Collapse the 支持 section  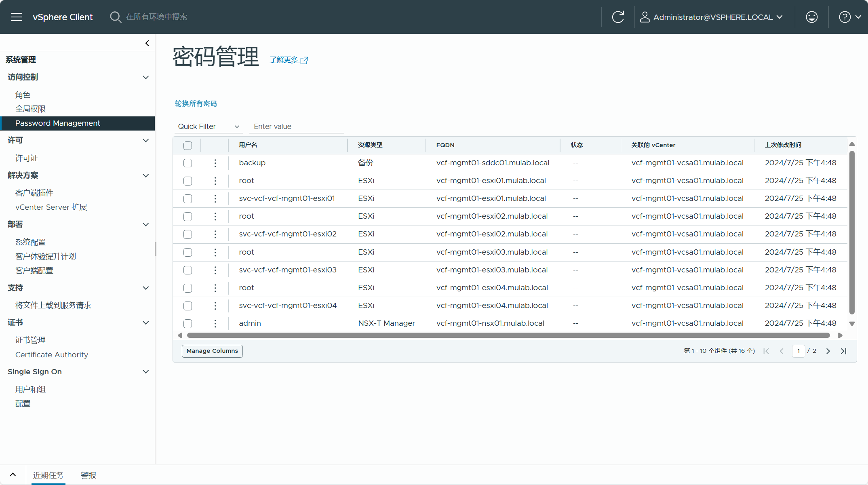click(x=146, y=288)
